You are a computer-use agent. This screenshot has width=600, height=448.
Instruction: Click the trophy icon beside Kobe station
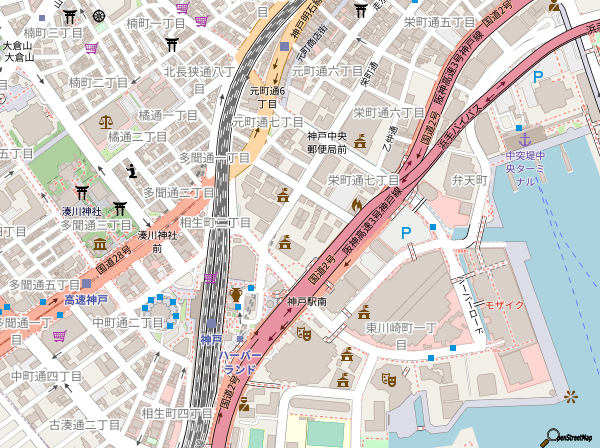click(x=236, y=294)
